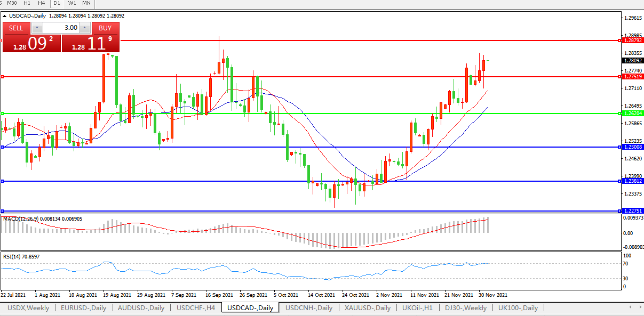The height and width of the screenshot is (316, 644).
Task: Switch chart to W1 weekly timeframe
Action: [x=72, y=3]
